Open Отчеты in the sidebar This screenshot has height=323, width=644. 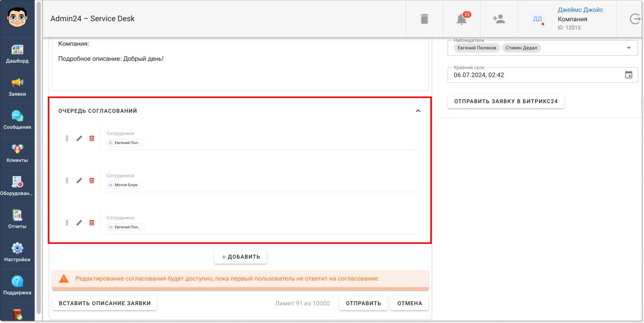[17, 219]
